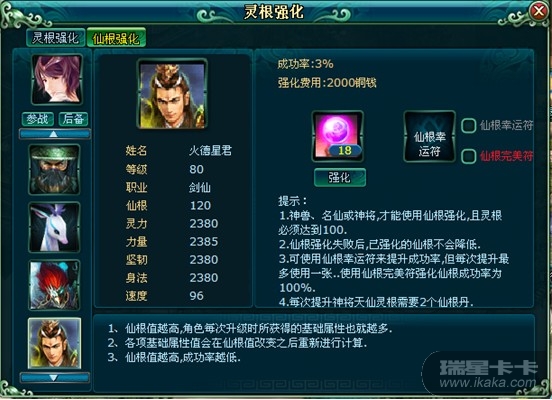Choose the masked green-hat warrior portrait
Image resolution: width=552 pixels, height=400 pixels.
coord(54,170)
